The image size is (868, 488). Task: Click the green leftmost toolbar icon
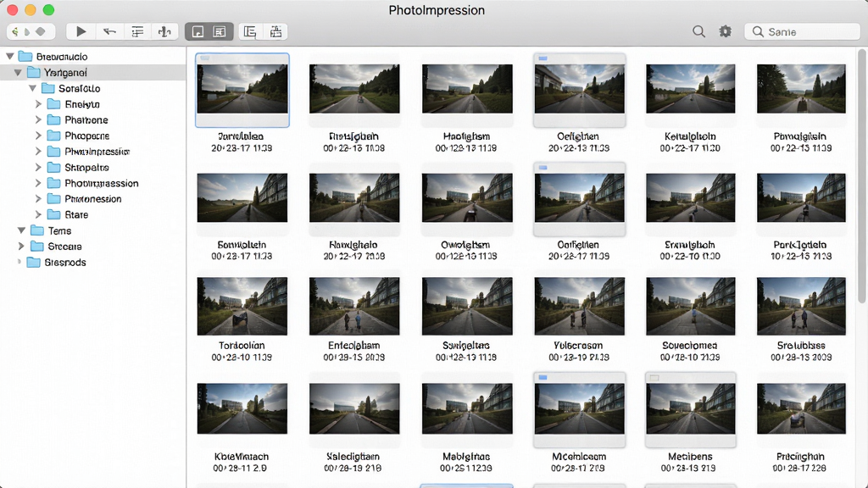15,31
